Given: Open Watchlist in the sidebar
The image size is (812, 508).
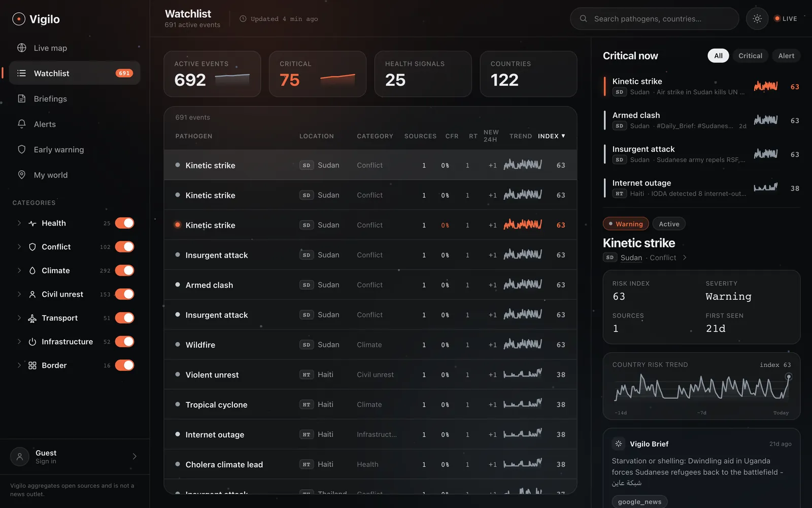Looking at the screenshot, I should coord(75,73).
